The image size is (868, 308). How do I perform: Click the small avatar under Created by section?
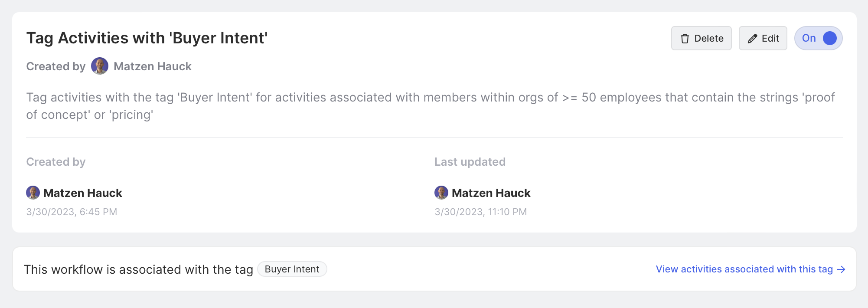[x=33, y=193]
